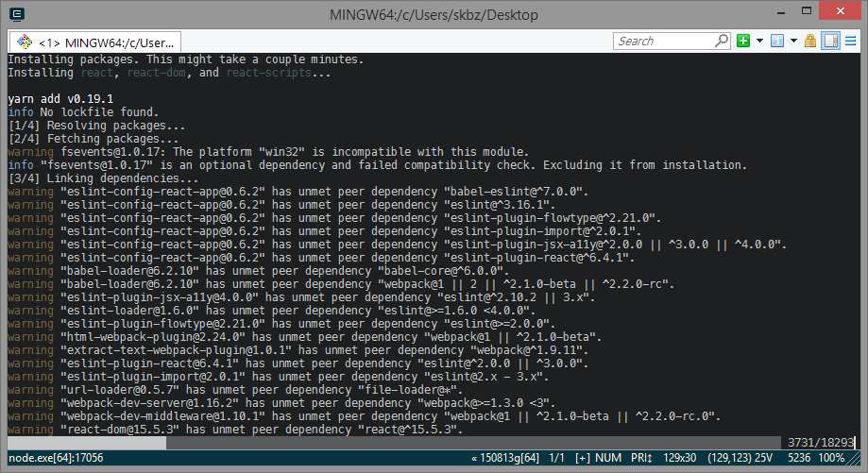
Task: Click the green new console plus button
Action: (743, 41)
